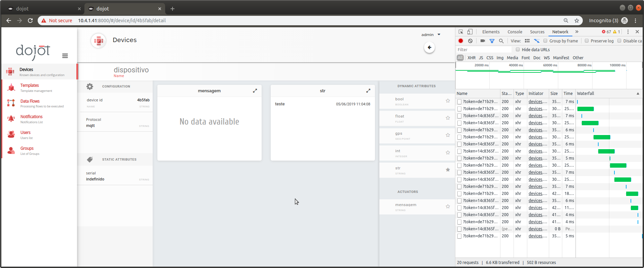Open a new browser tab
This screenshot has height=268, width=644.
[x=173, y=9]
